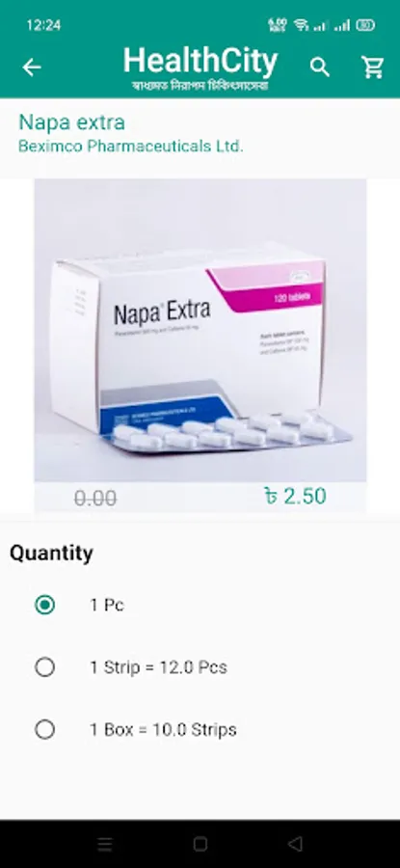The width and height of the screenshot is (400, 868).
Task: Tap the 1 Strip = 12.0 Pcs label
Action: pos(159,667)
